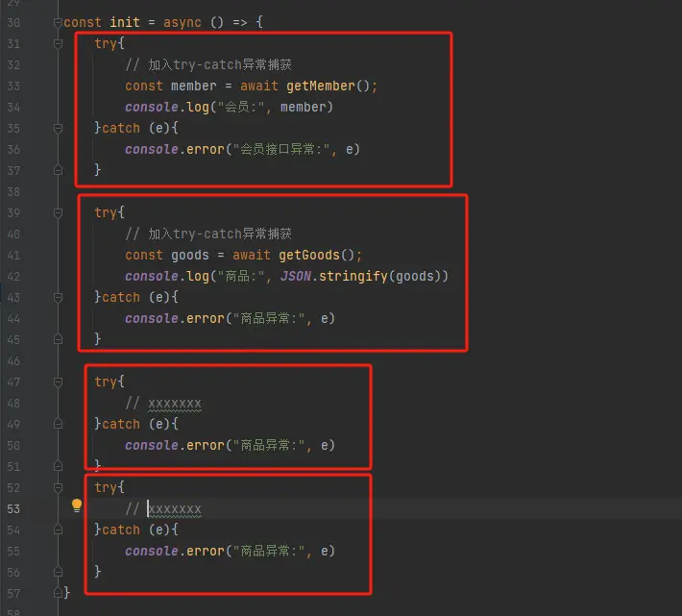This screenshot has width=682, height=616.
Task: Click the const goods declaration name
Action: pyautogui.click(x=190, y=255)
